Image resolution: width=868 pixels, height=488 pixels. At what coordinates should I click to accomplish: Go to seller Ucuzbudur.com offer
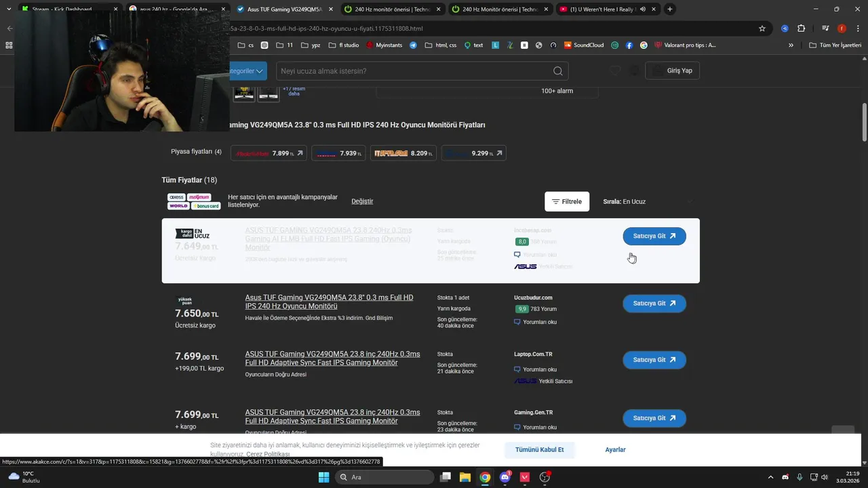click(654, 303)
